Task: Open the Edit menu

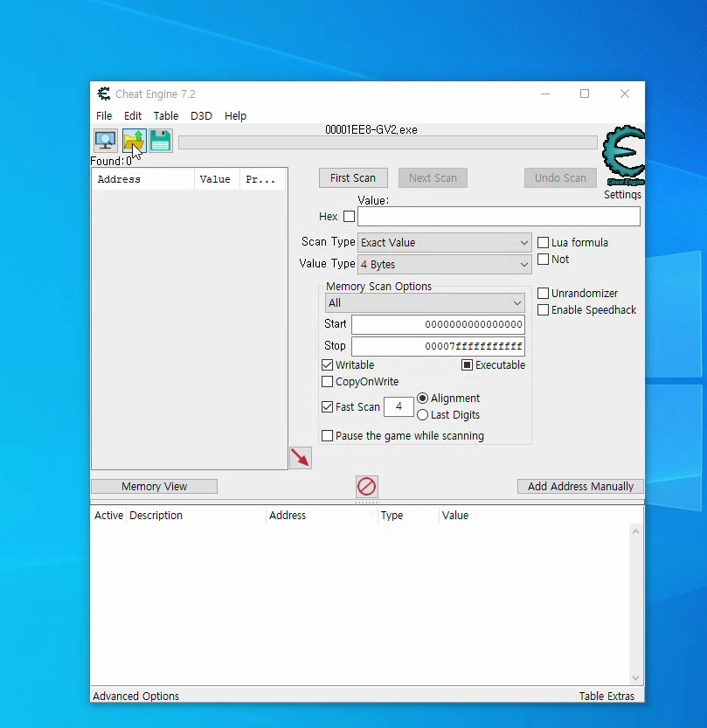Action: [x=133, y=115]
